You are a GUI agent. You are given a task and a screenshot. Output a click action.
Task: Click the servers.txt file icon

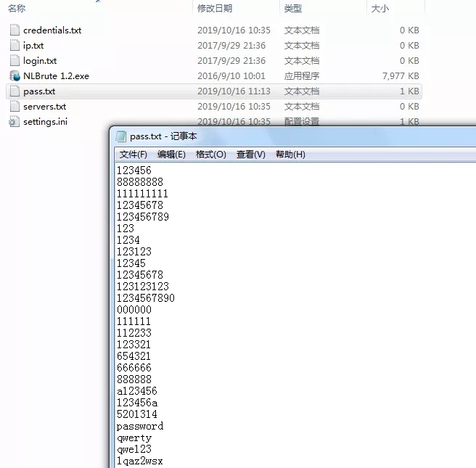15,107
